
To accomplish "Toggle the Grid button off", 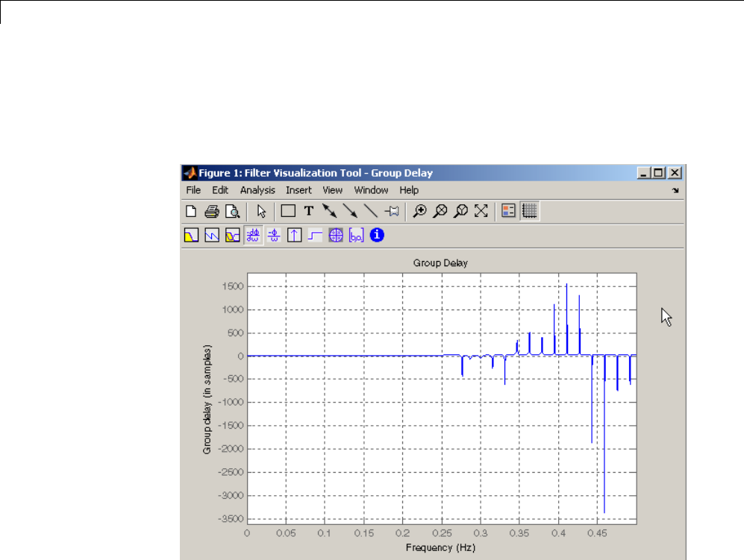I will click(530, 211).
